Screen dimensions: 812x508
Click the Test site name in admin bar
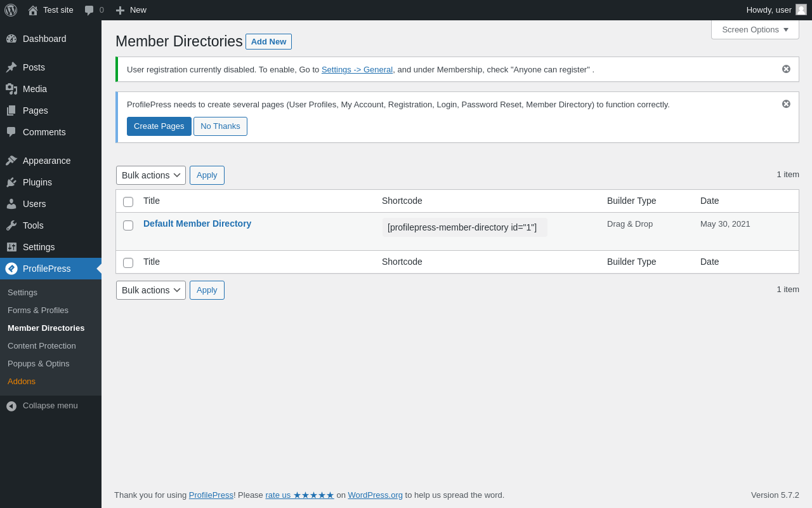[58, 10]
